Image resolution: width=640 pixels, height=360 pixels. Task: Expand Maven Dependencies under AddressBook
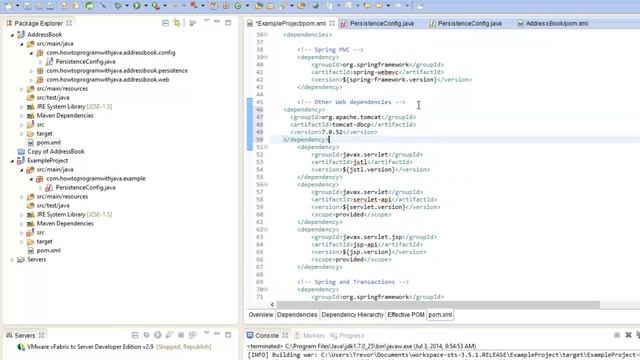click(22, 116)
